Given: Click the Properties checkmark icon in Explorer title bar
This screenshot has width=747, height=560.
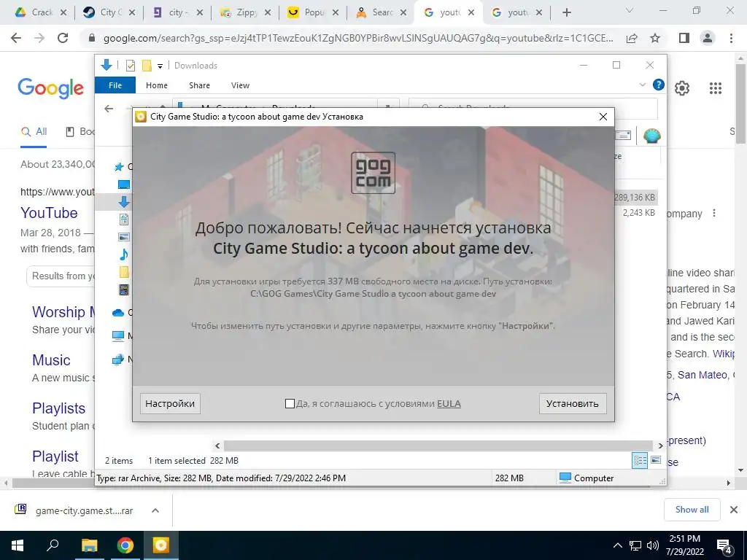Looking at the screenshot, I should coord(130,66).
